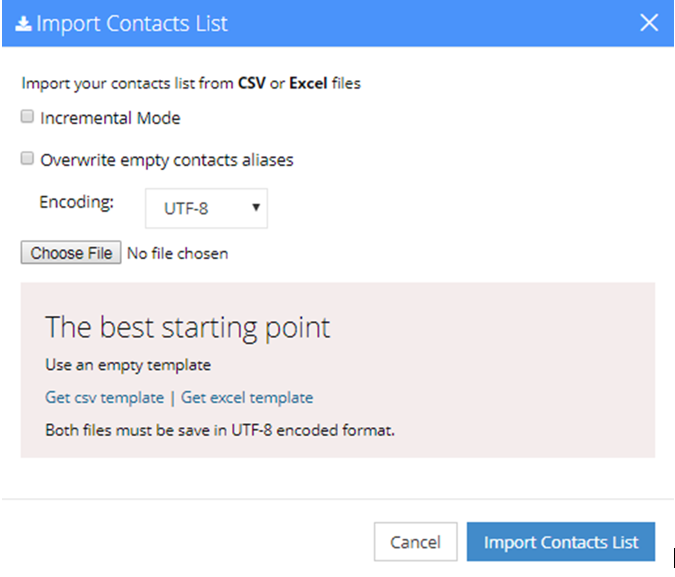
Task: Close the Import Contacts List dialog
Action: (650, 23)
